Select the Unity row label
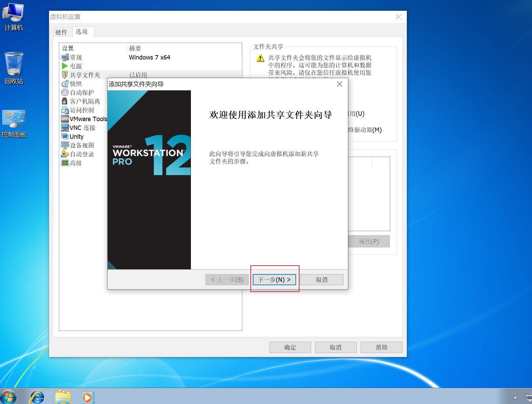Screen dimensions: 532x404 [x=76, y=137]
